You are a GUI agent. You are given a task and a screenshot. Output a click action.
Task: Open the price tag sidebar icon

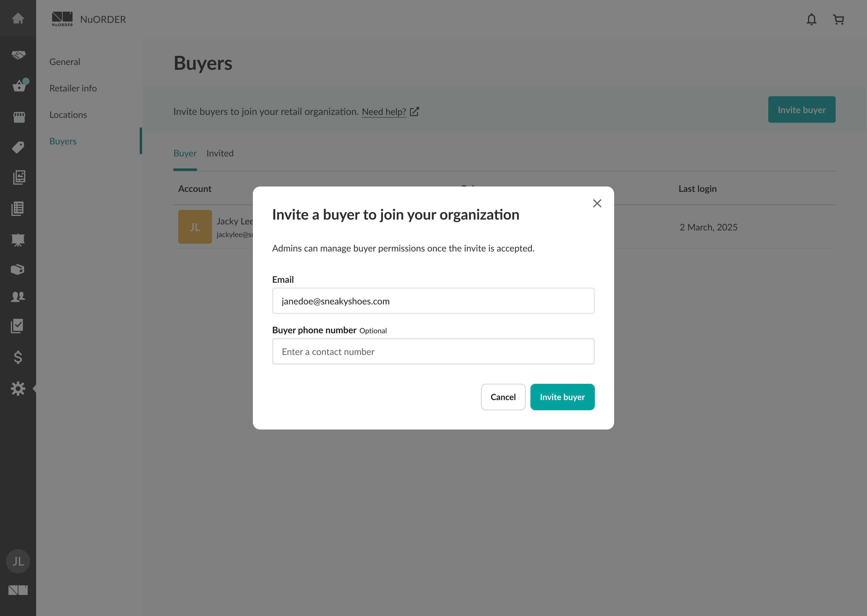[x=18, y=147]
